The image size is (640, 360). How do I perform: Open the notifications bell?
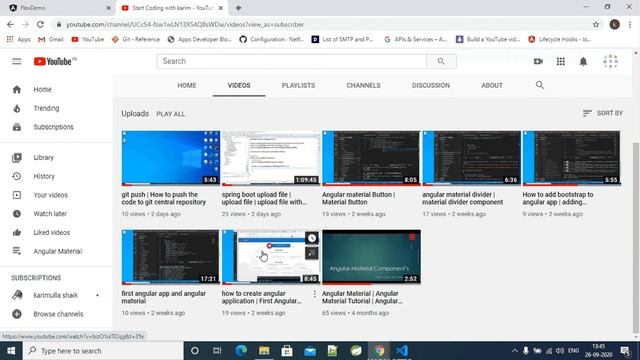[583, 61]
